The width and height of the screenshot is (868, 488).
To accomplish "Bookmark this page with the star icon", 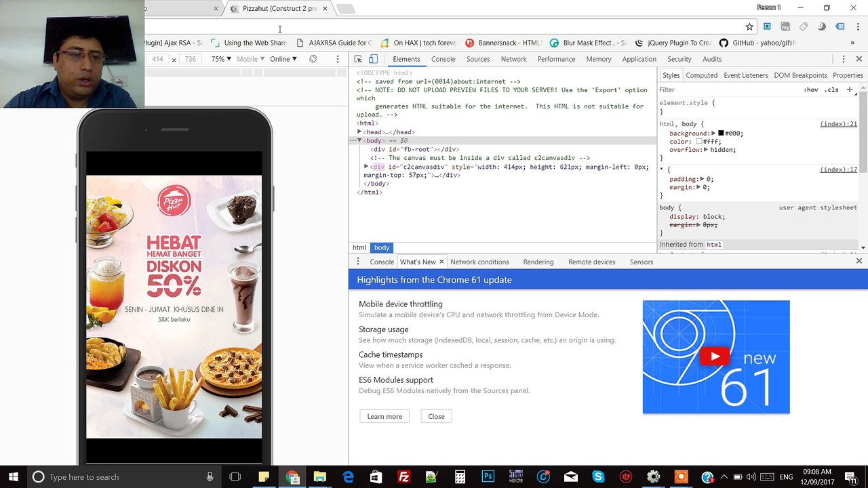I will [749, 26].
